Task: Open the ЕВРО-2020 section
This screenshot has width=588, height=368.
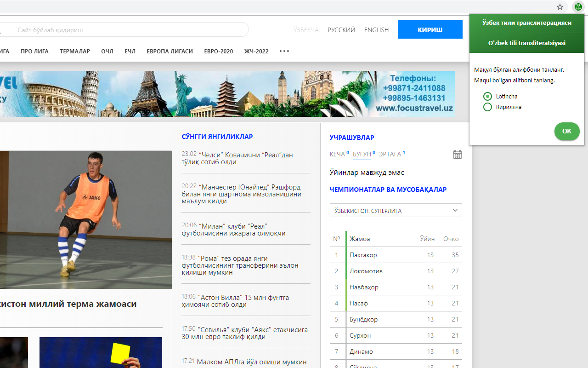Action: [x=218, y=51]
